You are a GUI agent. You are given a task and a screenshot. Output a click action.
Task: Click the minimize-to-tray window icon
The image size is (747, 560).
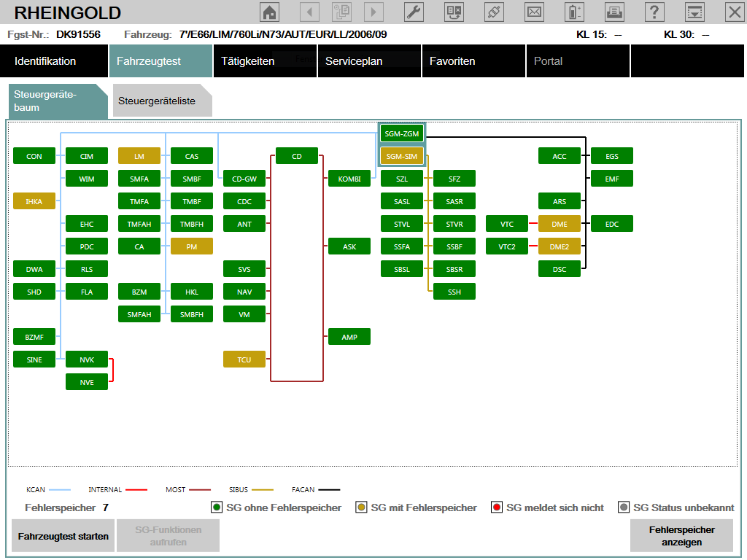[x=694, y=12]
